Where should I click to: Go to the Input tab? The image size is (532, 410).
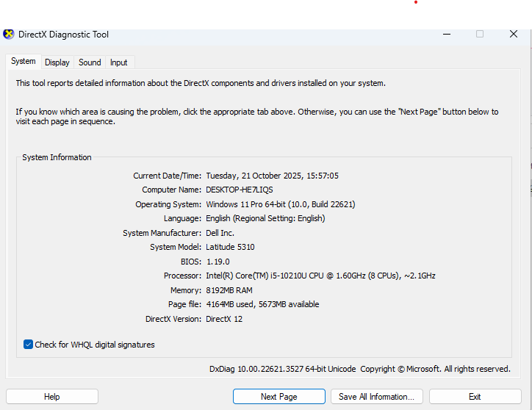tap(118, 62)
